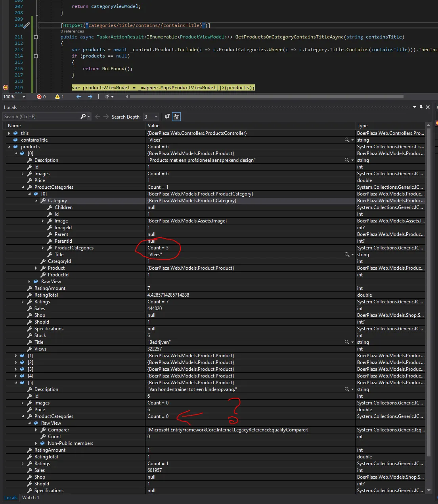438x504 pixels.
Task: Click the Search (Ctrl+E) input field
Action: point(40,117)
